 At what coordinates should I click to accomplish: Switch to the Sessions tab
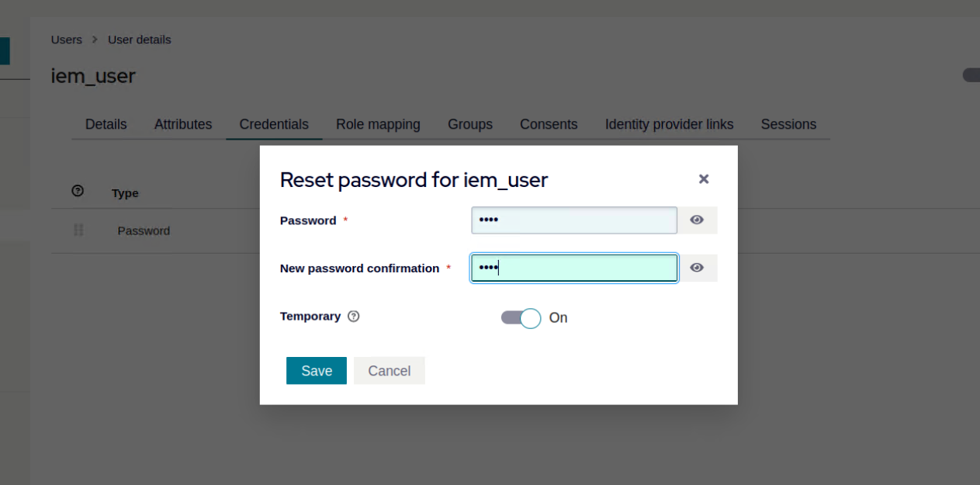[788, 124]
